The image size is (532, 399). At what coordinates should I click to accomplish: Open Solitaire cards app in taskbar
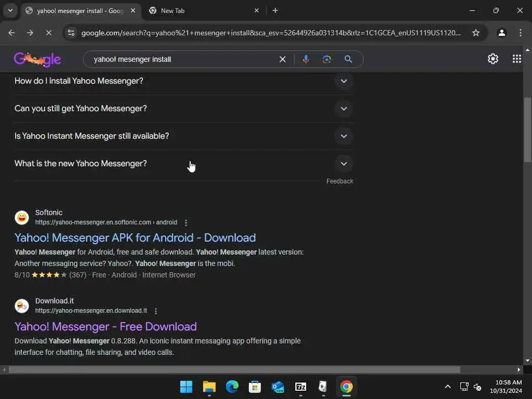(x=323, y=387)
